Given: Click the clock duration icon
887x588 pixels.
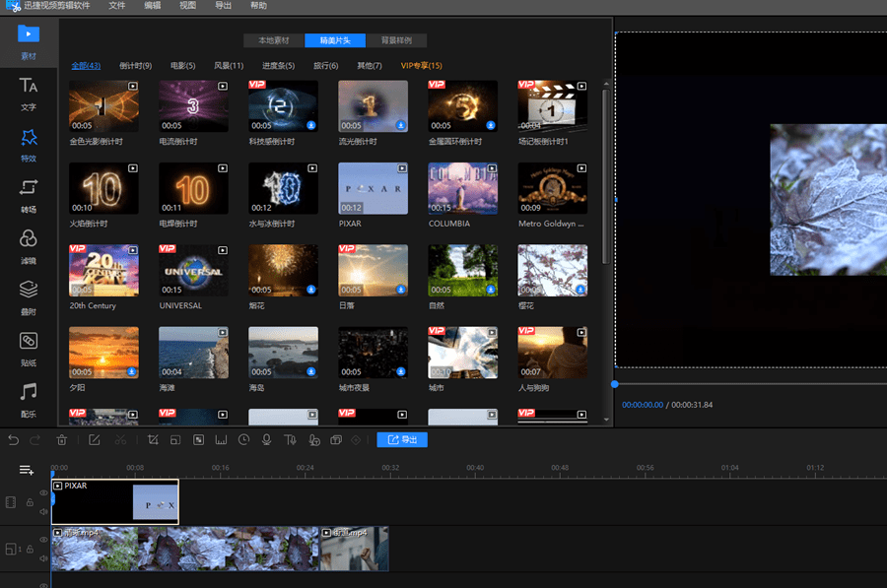Looking at the screenshot, I should (x=243, y=440).
